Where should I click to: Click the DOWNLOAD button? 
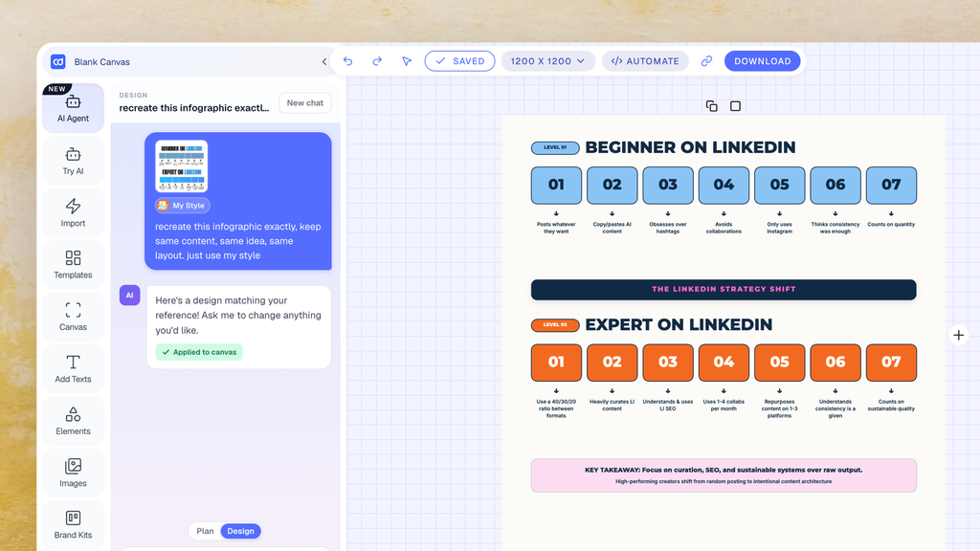[763, 61]
